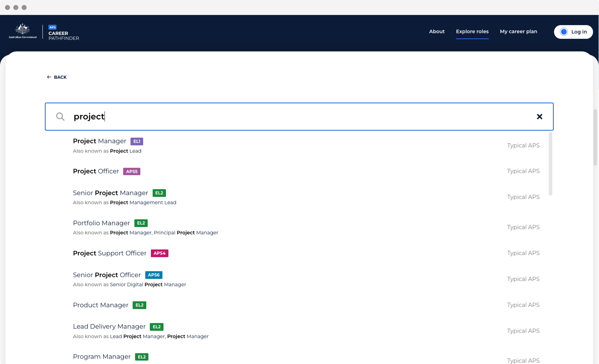
Task: Click the back arrow icon
Action: 49,77
